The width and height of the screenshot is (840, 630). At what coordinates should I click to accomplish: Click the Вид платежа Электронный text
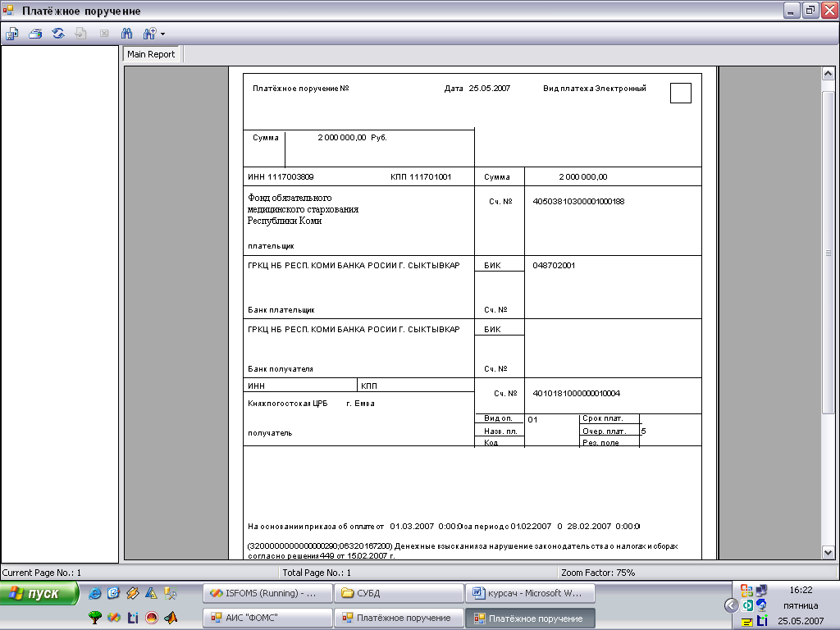coord(595,89)
